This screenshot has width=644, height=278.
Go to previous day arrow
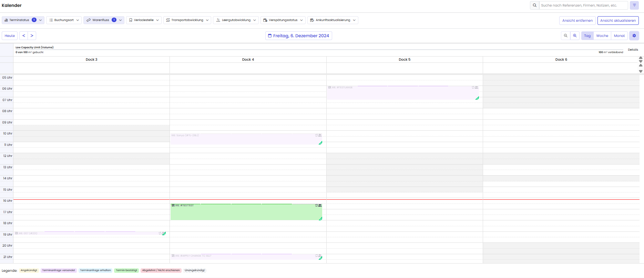click(24, 36)
